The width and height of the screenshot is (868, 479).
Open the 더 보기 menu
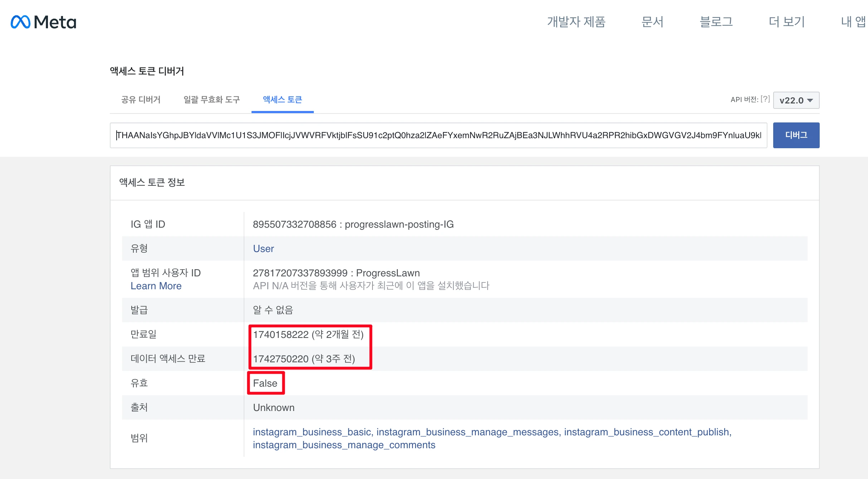pos(787,22)
